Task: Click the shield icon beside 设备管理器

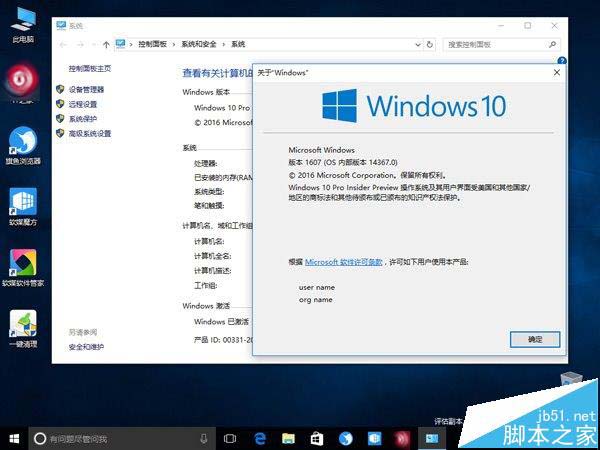Action: click(60, 89)
